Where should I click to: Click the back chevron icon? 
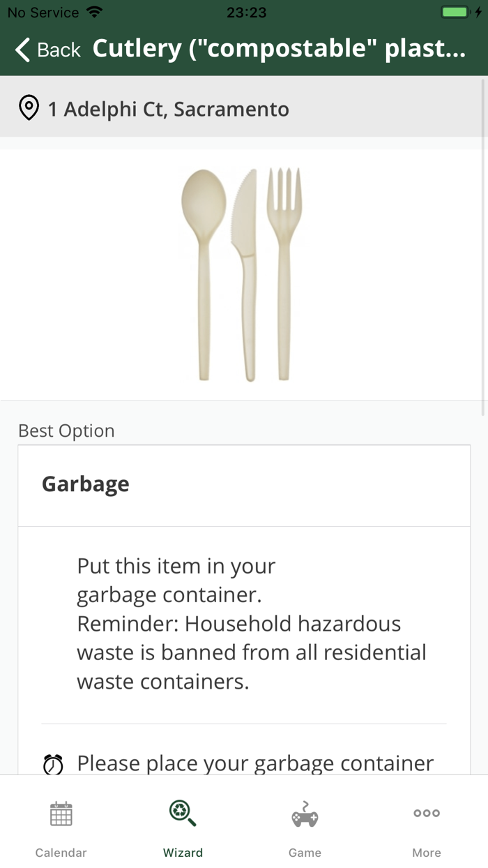pos(21,50)
